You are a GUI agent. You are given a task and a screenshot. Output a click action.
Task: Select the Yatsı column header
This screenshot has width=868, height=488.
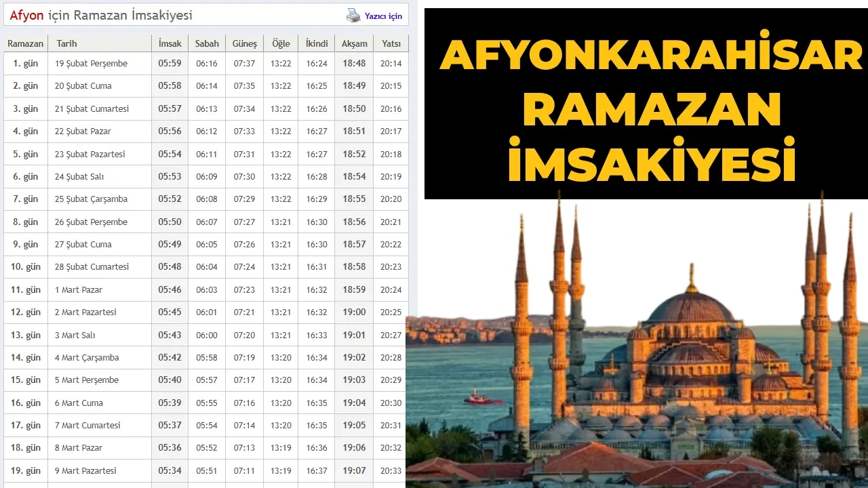coord(391,43)
